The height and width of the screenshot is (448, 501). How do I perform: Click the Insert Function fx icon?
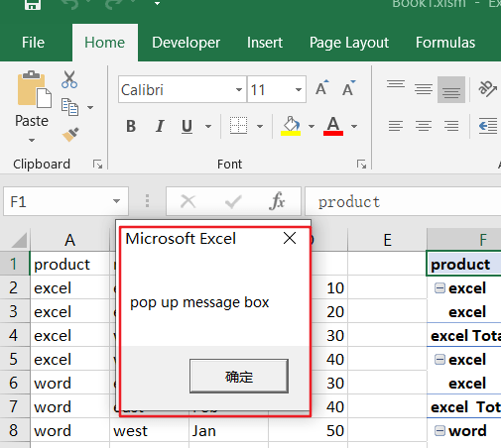coord(277,201)
